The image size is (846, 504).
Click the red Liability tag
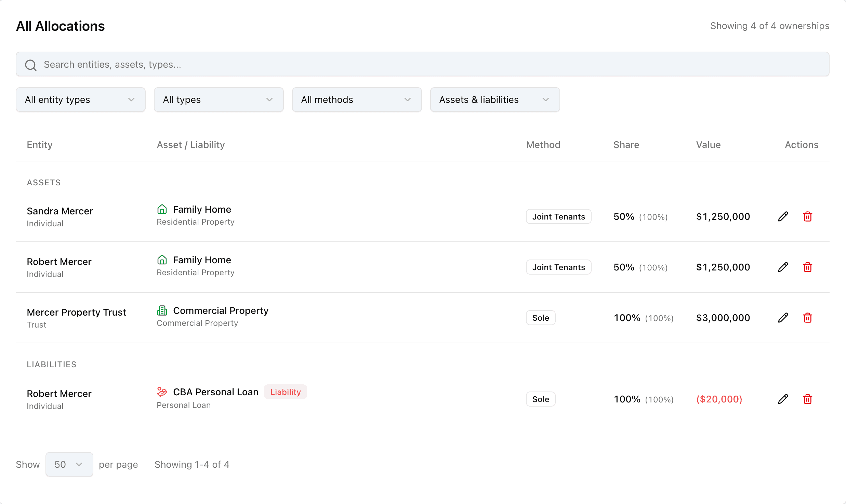(x=286, y=392)
